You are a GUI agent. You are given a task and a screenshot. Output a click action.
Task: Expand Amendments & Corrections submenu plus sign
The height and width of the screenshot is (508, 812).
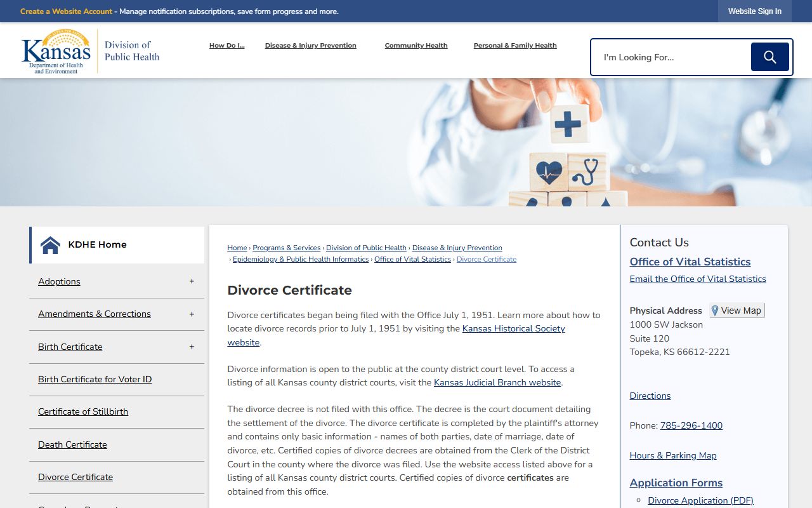tap(192, 314)
